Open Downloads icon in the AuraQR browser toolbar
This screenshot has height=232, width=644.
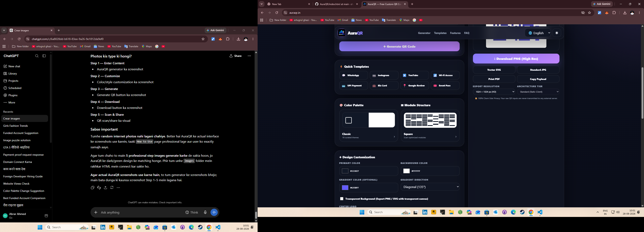click(x=625, y=13)
